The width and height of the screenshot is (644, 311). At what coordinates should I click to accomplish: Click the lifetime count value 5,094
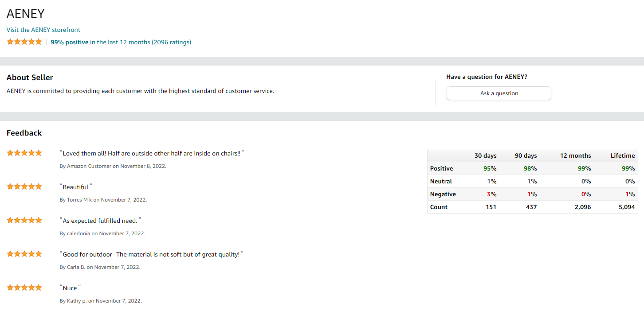click(627, 207)
